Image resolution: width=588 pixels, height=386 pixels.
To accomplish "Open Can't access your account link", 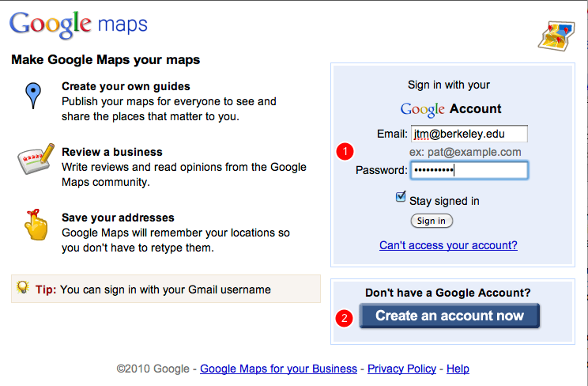I will pos(448,245).
